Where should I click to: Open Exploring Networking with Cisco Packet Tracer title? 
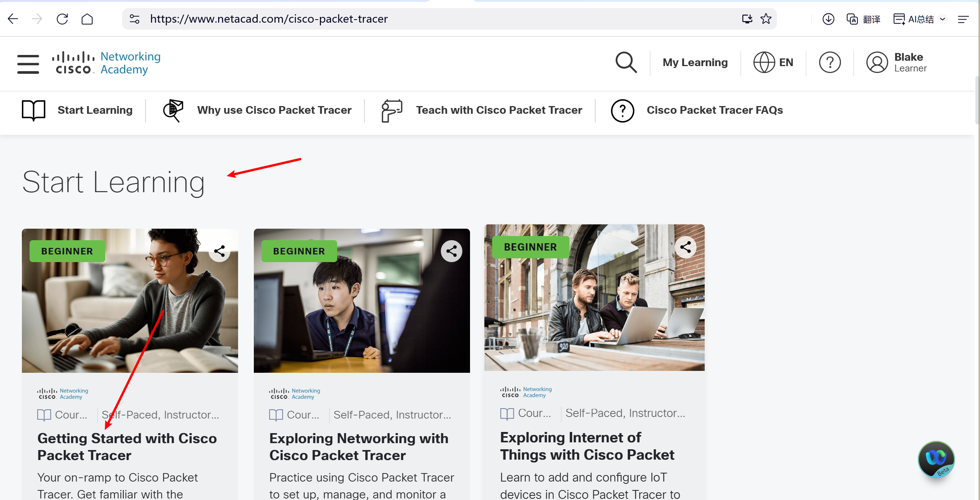[359, 447]
